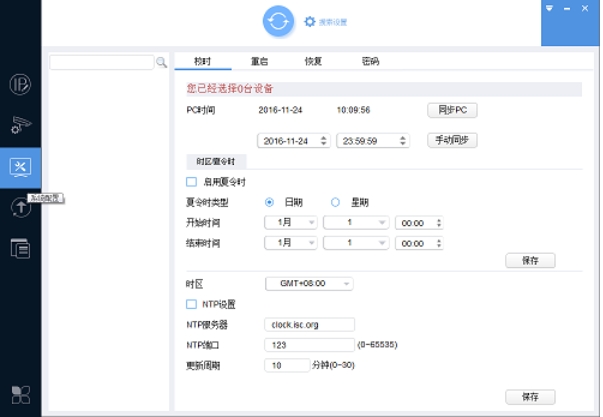Viewport: 603px width, 417px height.
Task: Click the 2016-11-24 date spinner arrows
Action: 324,141
